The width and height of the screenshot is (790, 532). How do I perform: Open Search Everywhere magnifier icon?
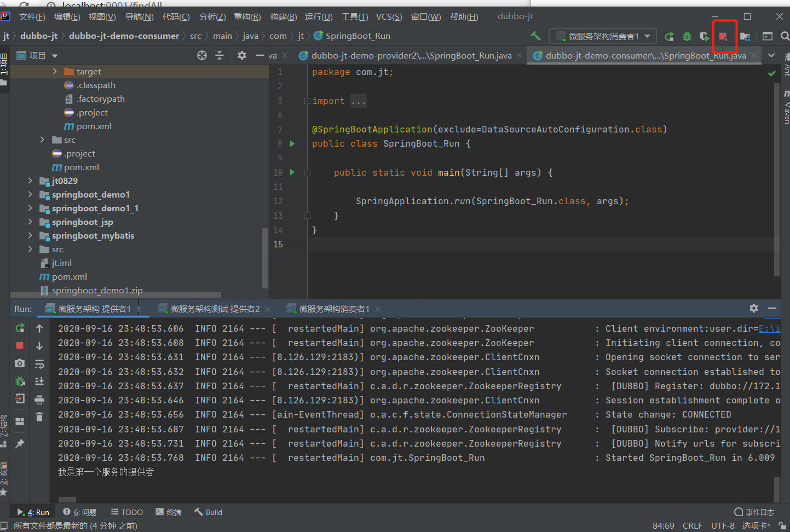pos(785,36)
